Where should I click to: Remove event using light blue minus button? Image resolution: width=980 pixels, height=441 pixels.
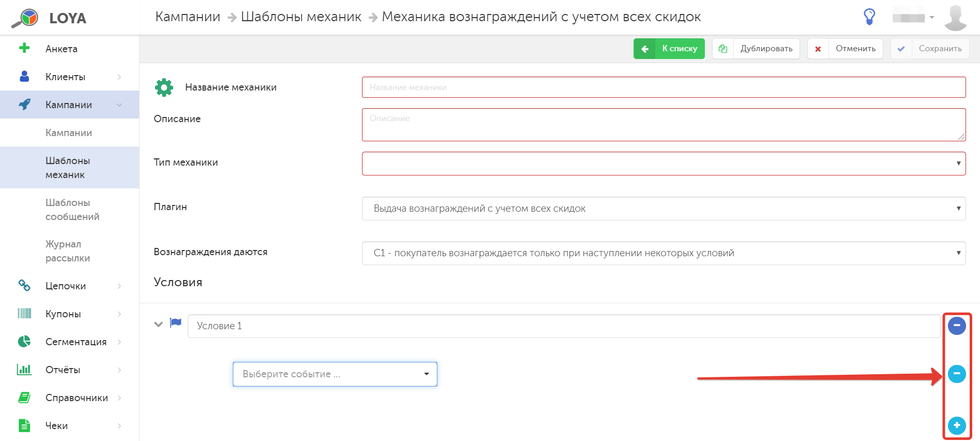tap(957, 374)
